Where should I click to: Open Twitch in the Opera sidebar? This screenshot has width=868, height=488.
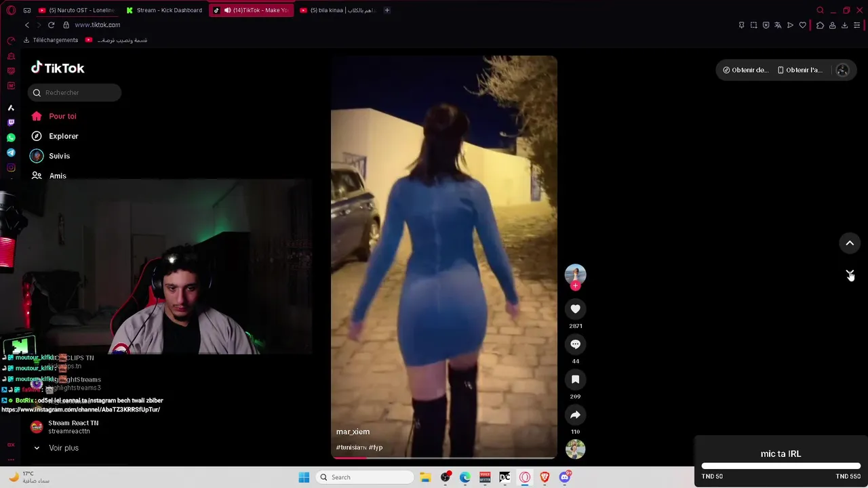tap(11, 123)
